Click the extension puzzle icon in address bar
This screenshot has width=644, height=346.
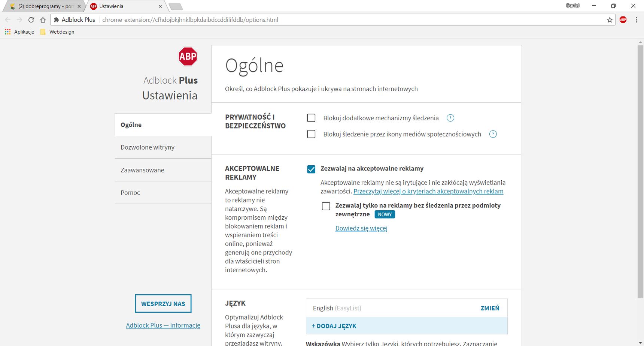(x=57, y=20)
